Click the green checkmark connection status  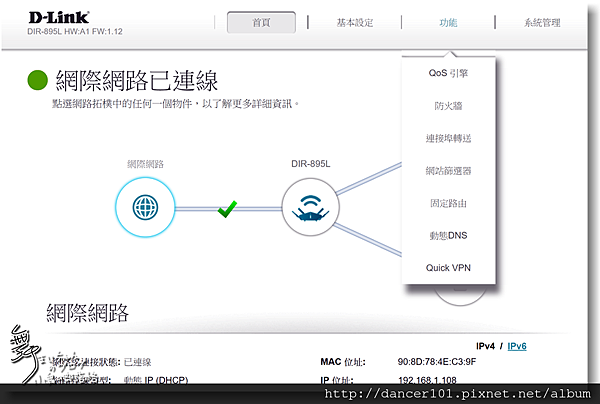click(227, 209)
